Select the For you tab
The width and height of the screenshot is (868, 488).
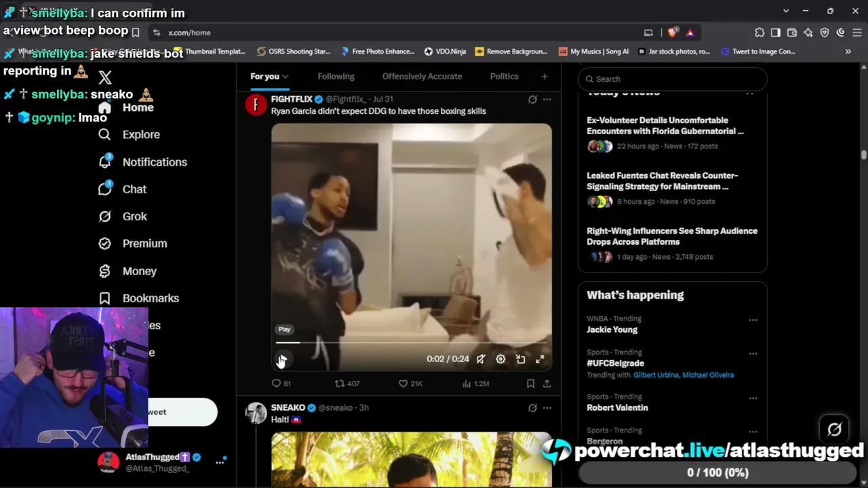click(264, 77)
